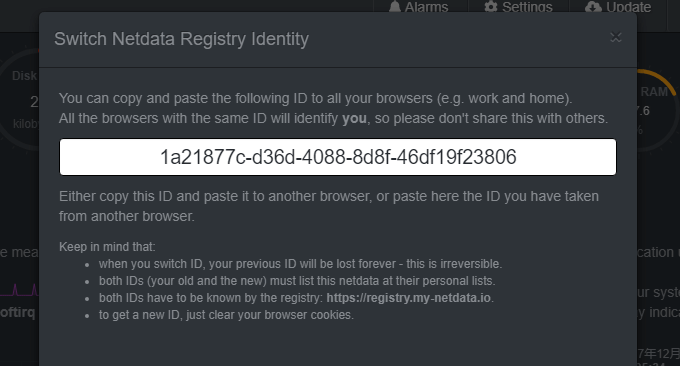
Task: Select the softirq legend entry
Action: click(x=17, y=312)
